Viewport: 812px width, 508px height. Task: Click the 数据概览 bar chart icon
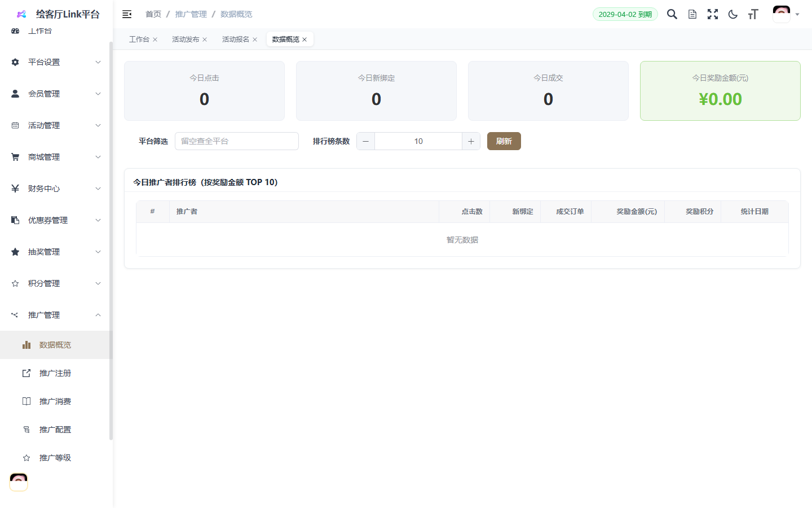(27, 345)
